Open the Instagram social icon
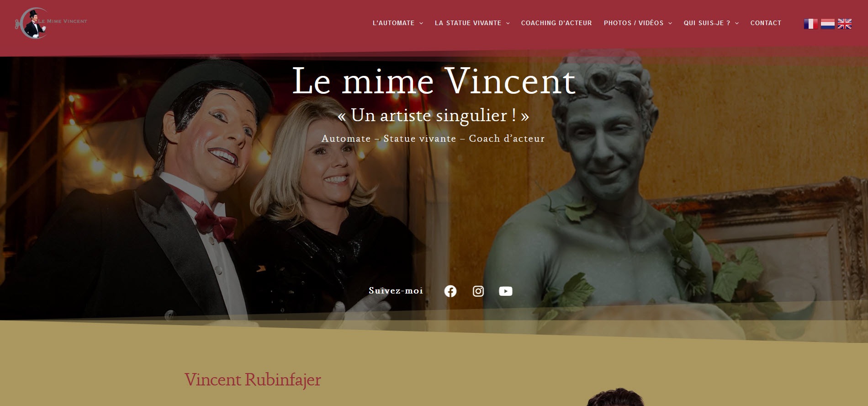Screen dimensions: 868x406 [478, 291]
